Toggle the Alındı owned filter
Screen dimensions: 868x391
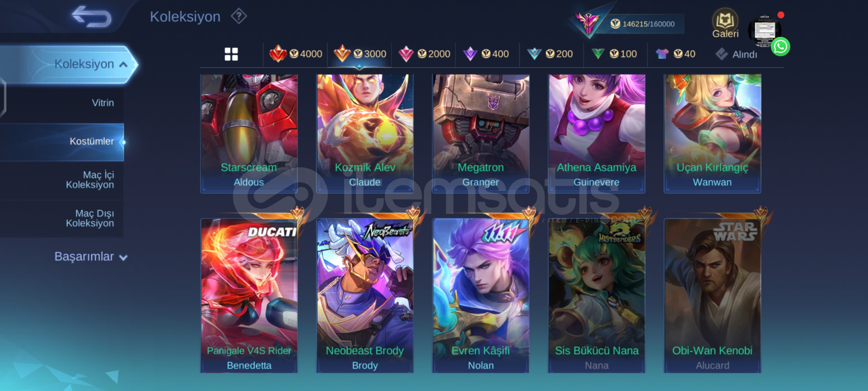click(736, 54)
